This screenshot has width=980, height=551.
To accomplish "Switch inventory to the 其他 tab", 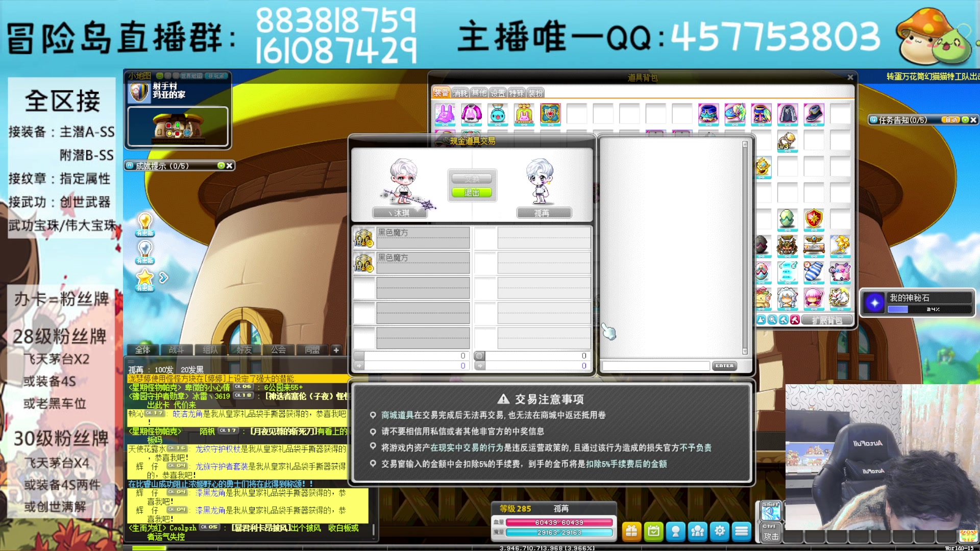I will tap(479, 93).
